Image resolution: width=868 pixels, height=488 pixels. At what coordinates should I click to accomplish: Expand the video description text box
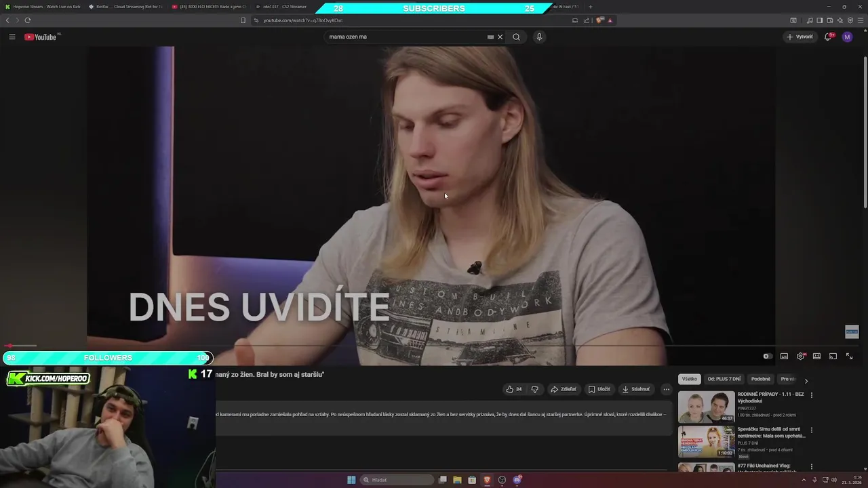(444, 419)
